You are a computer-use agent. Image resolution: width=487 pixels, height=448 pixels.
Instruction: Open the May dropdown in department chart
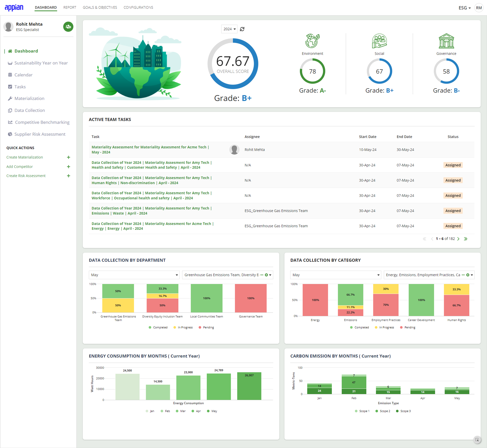(134, 275)
